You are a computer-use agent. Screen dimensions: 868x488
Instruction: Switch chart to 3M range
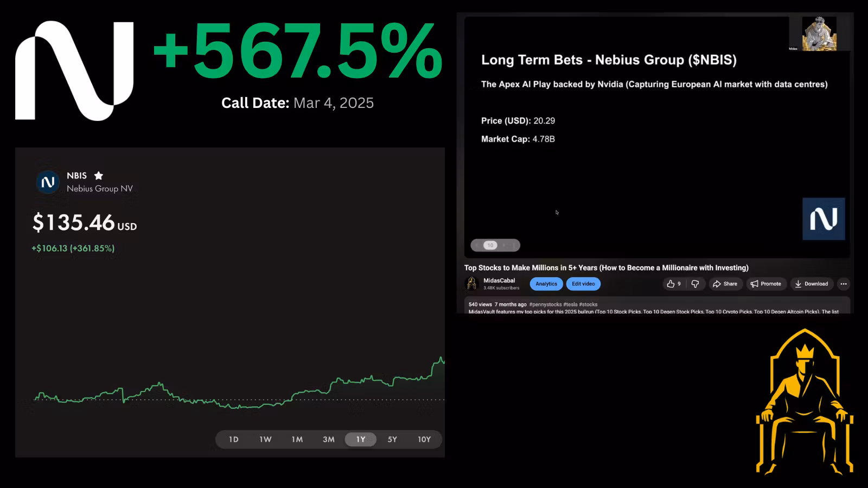[x=329, y=439]
